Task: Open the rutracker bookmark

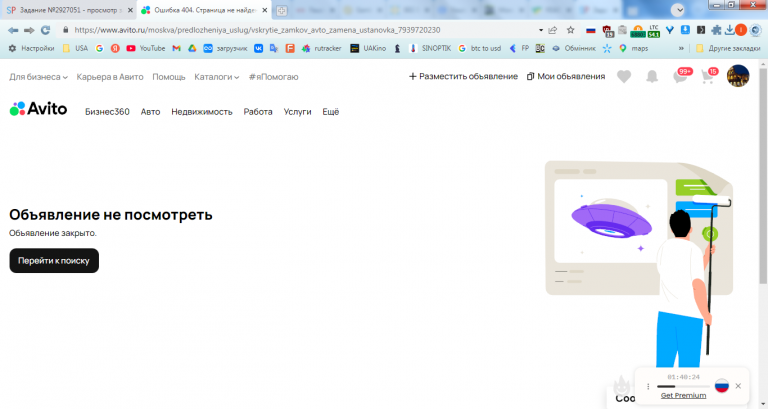Action: pyautogui.click(x=321, y=48)
